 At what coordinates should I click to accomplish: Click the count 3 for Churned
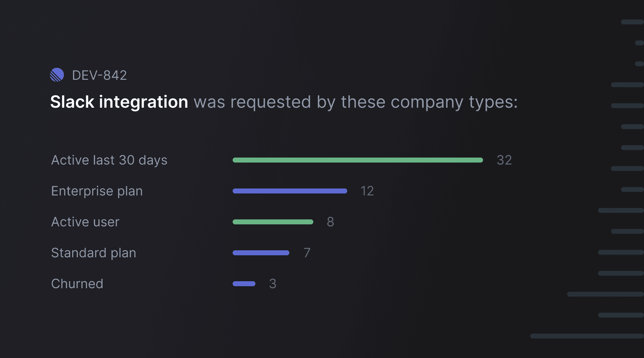pos(273,284)
